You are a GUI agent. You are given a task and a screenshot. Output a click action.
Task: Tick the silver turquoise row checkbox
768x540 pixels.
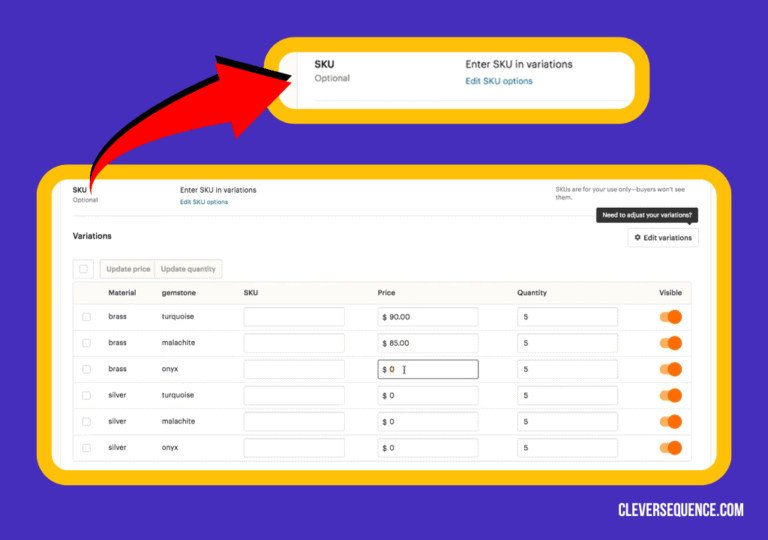pos(86,395)
